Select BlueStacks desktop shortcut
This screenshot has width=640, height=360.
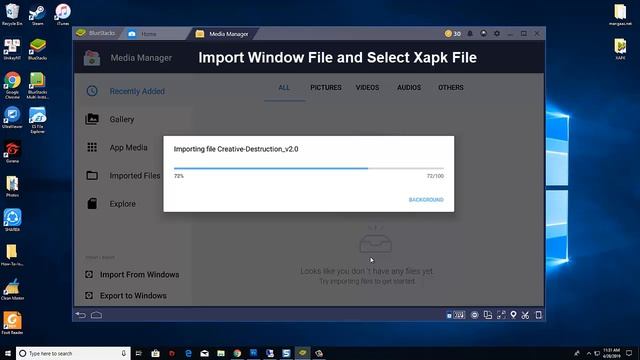click(x=38, y=49)
